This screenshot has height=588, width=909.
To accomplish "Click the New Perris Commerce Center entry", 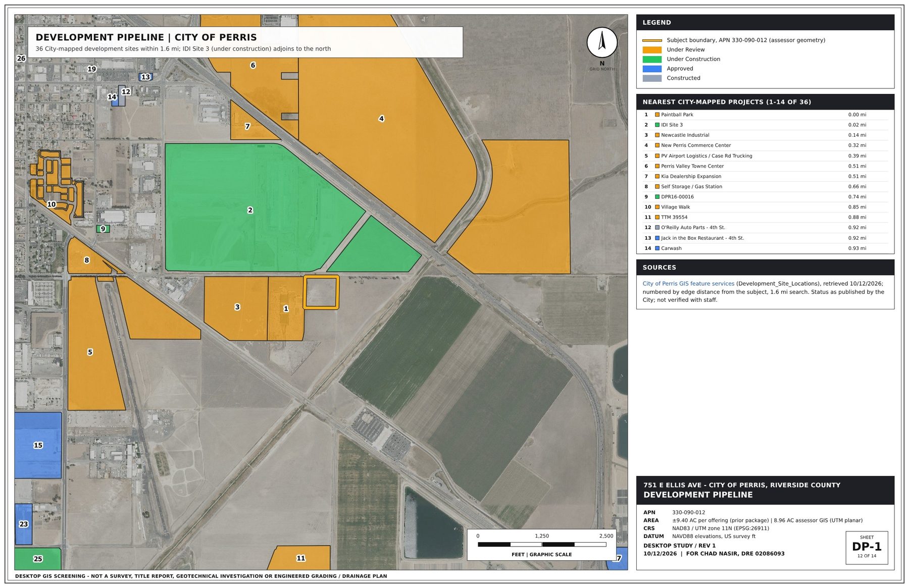I will 696,145.
